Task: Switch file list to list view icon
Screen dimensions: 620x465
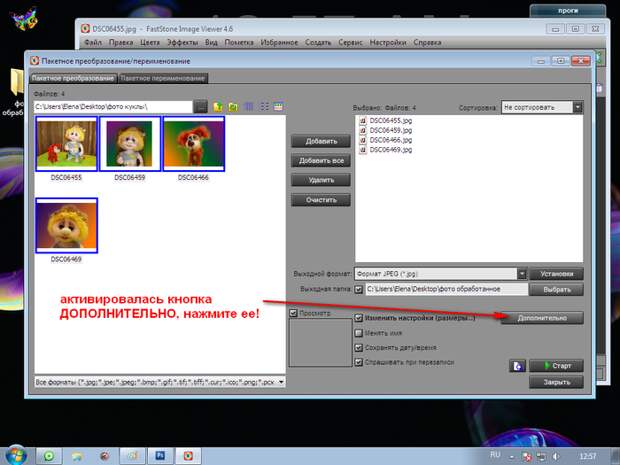Action: pyautogui.click(x=264, y=106)
